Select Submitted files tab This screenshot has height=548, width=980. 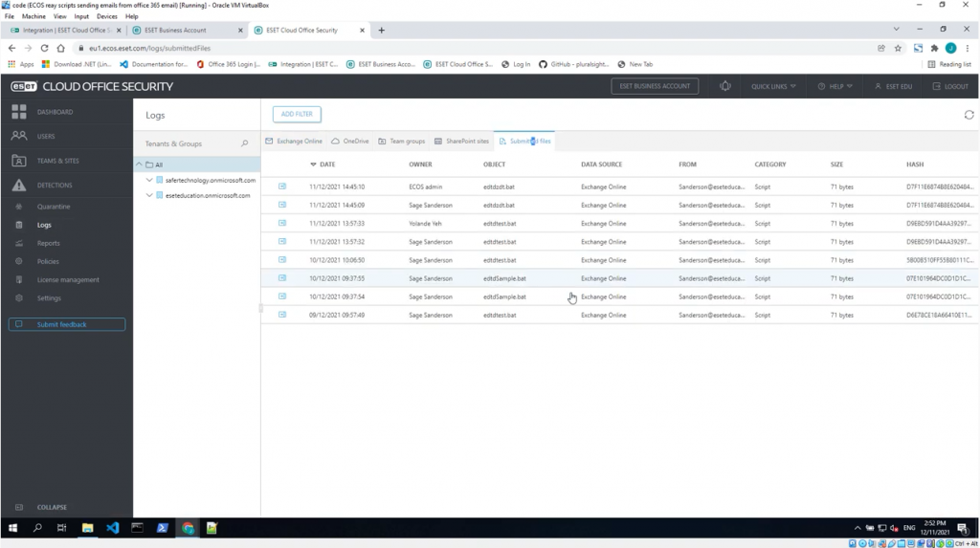pyautogui.click(x=525, y=142)
